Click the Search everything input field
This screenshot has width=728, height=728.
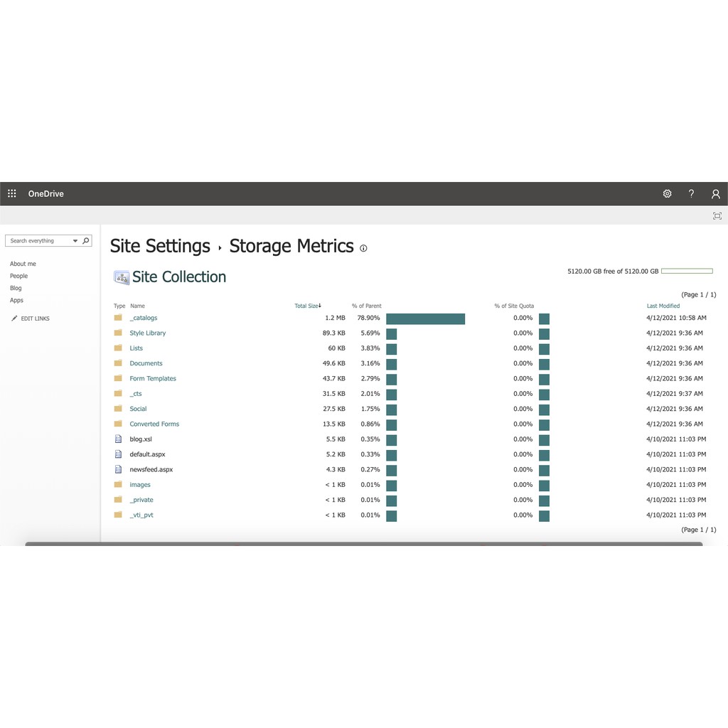click(39, 241)
